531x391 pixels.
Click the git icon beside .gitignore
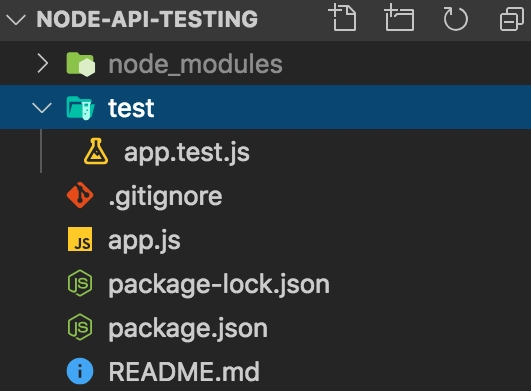coord(80,195)
